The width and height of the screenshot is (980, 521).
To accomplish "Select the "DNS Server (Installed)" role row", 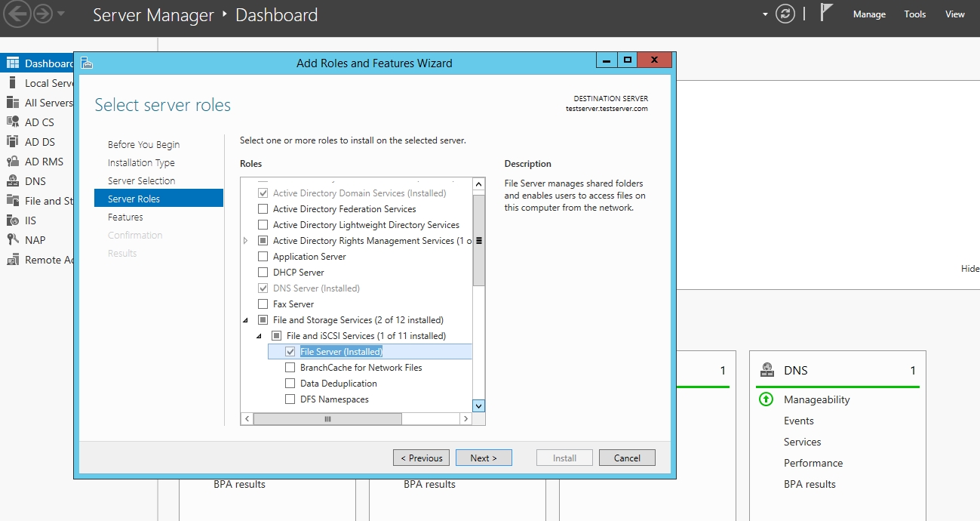I will point(316,288).
